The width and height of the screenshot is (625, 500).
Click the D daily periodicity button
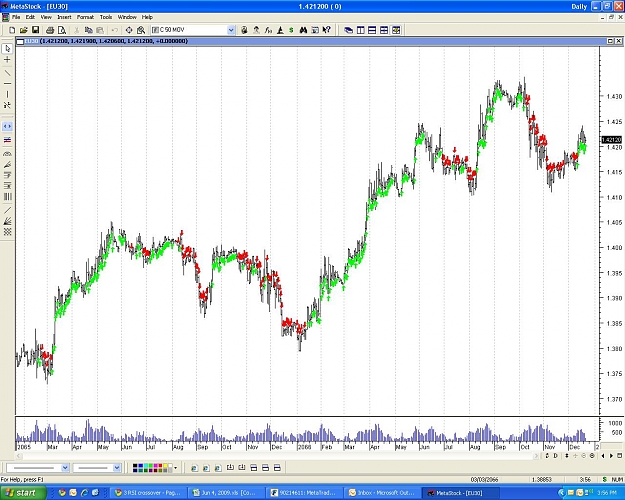pyautogui.click(x=555, y=456)
